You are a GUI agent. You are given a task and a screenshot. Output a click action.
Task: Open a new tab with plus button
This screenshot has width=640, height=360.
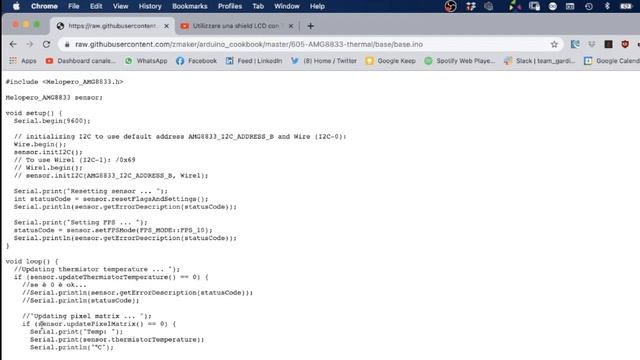tap(311, 26)
